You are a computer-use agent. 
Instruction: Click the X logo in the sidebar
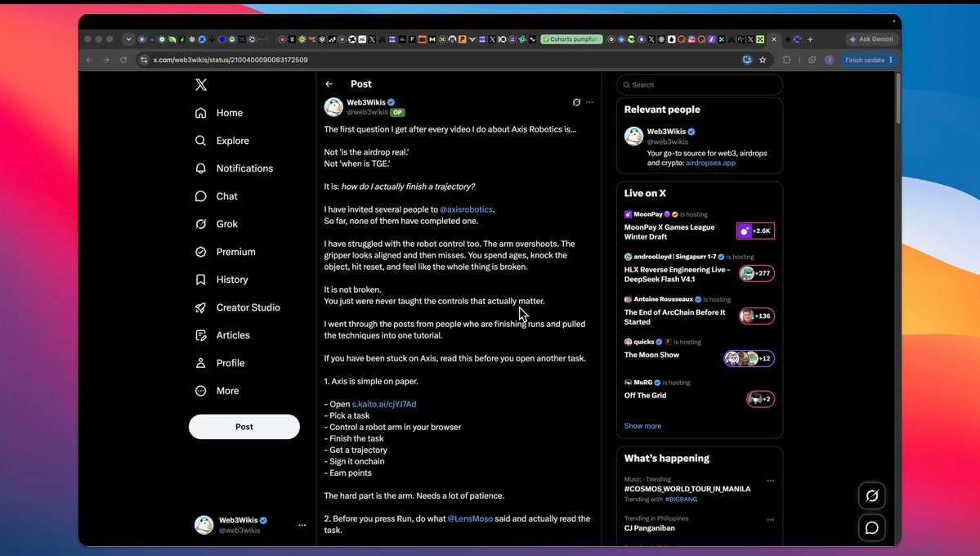[x=200, y=84]
